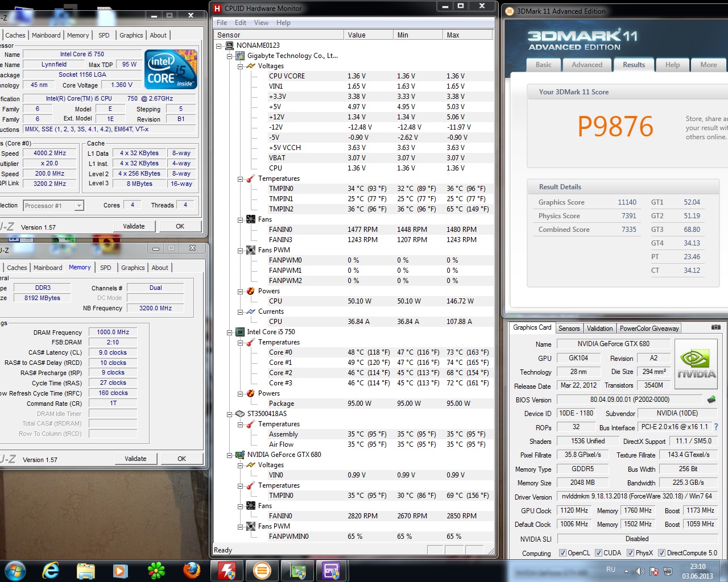Toggle the CUDA checkbox
This screenshot has height=582, width=728.
(x=598, y=553)
